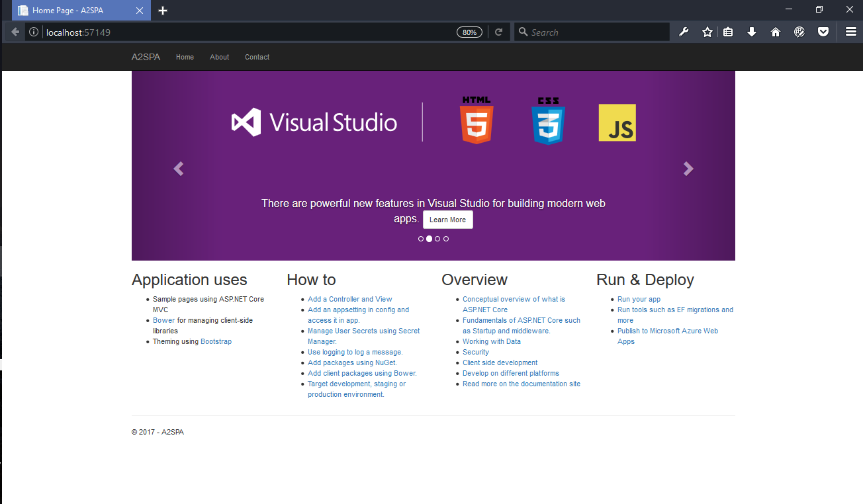Open the About nav item
Screen dimensions: 863x504
220,57
